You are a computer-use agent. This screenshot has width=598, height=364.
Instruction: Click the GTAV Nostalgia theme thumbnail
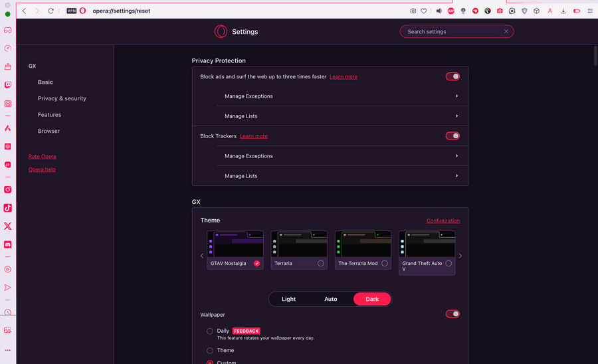click(x=235, y=244)
